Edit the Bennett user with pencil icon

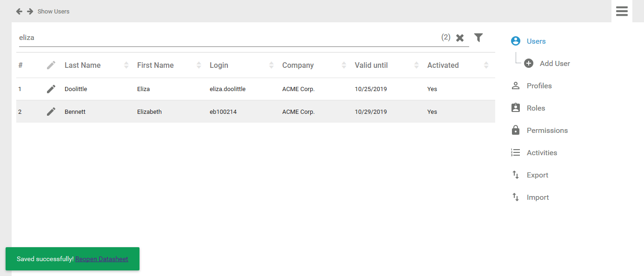(51, 112)
